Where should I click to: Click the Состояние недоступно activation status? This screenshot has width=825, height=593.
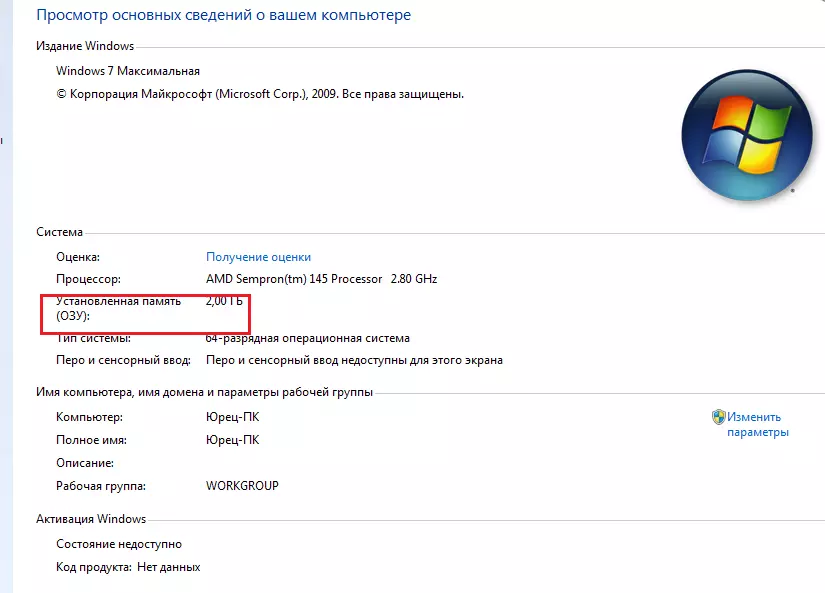point(119,544)
